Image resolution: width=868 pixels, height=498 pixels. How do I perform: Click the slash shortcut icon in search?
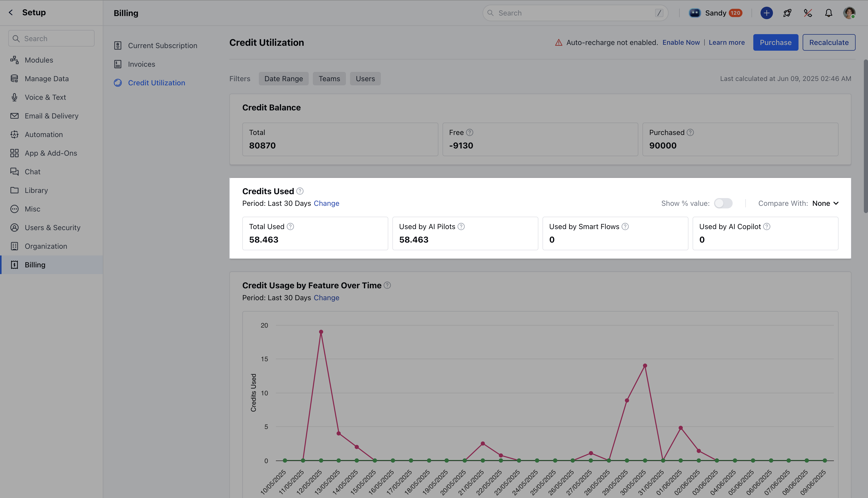coord(659,13)
